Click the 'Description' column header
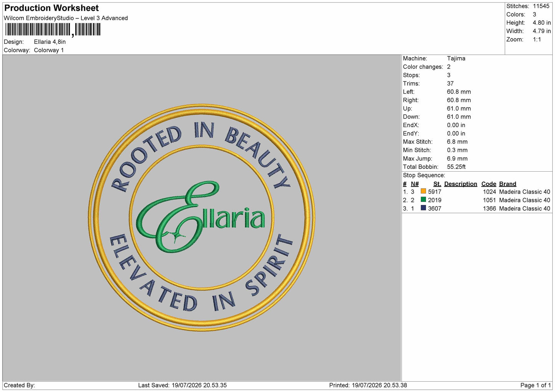555x392 pixels. tap(461, 184)
